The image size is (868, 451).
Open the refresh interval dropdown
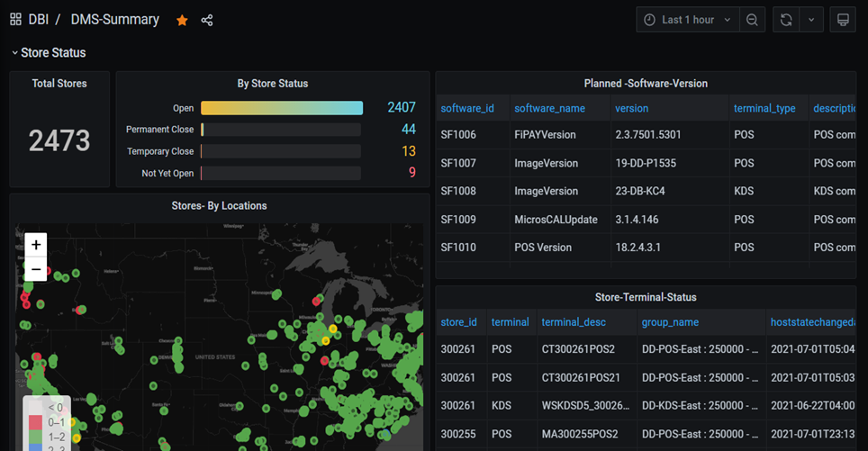point(811,20)
